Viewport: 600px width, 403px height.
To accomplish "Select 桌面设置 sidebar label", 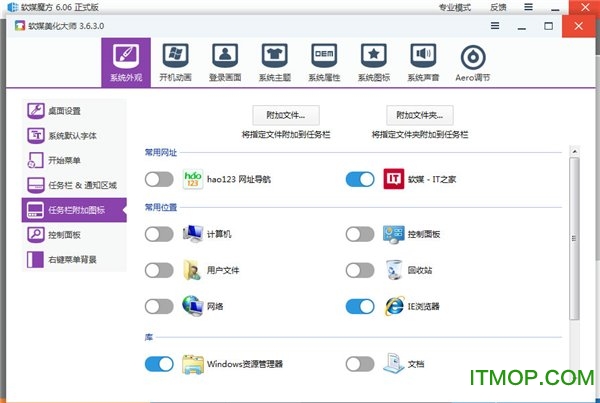I will click(64, 111).
